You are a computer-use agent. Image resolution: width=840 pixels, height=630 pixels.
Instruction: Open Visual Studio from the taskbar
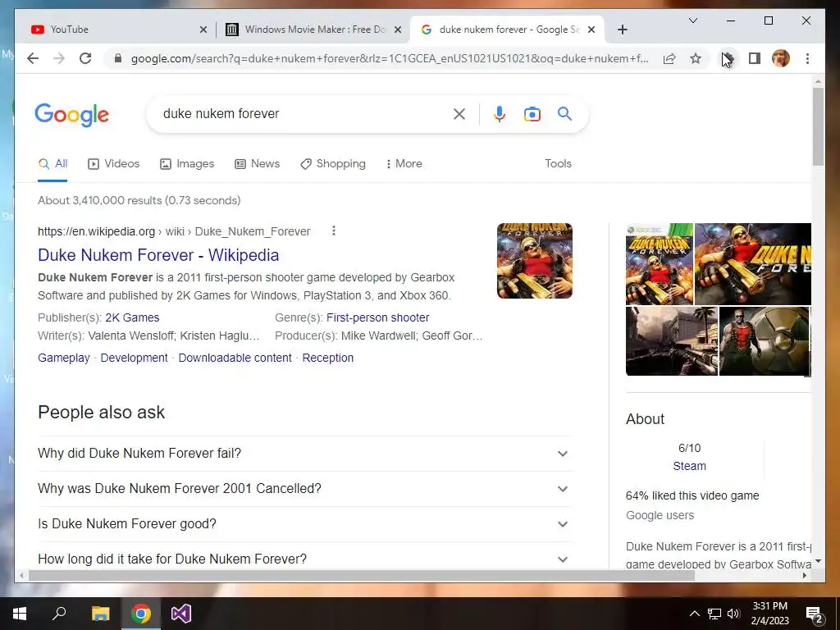(x=181, y=614)
